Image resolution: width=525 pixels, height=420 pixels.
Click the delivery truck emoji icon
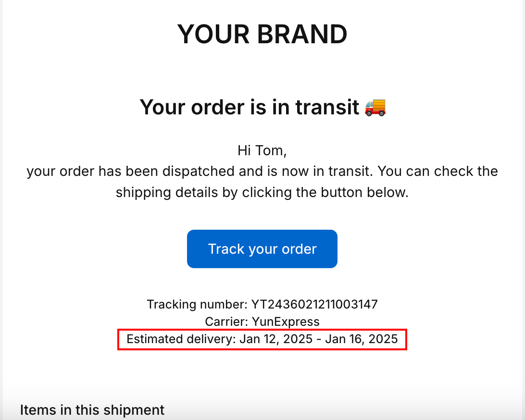375,107
